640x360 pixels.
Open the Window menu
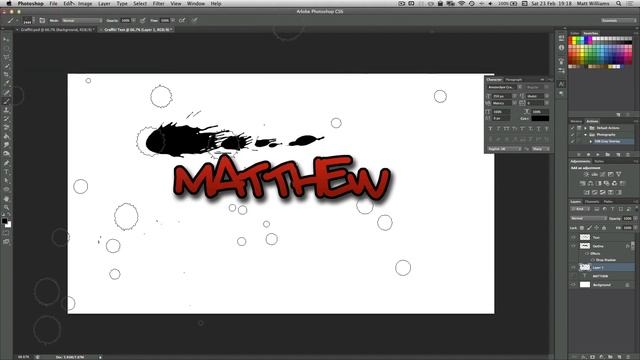(x=196, y=4)
